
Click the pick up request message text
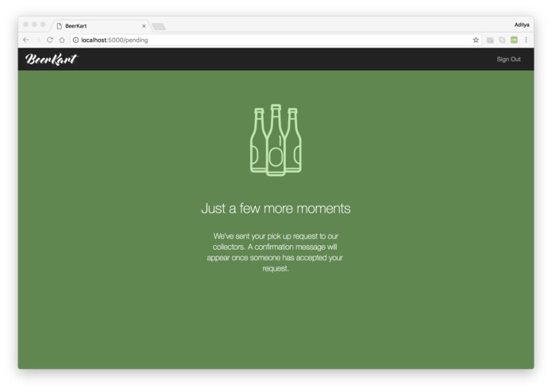point(275,252)
